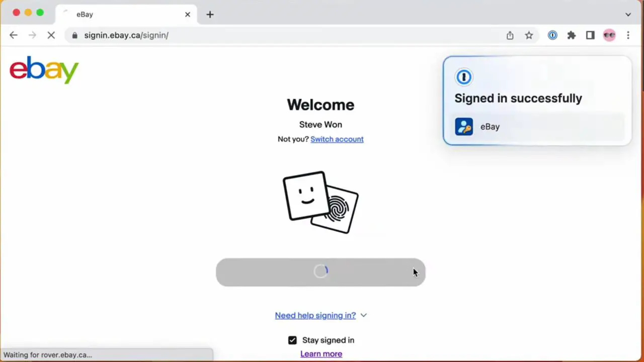644x362 pixels.
Task: Click the 1Password logo in popup
Action: tap(463, 77)
